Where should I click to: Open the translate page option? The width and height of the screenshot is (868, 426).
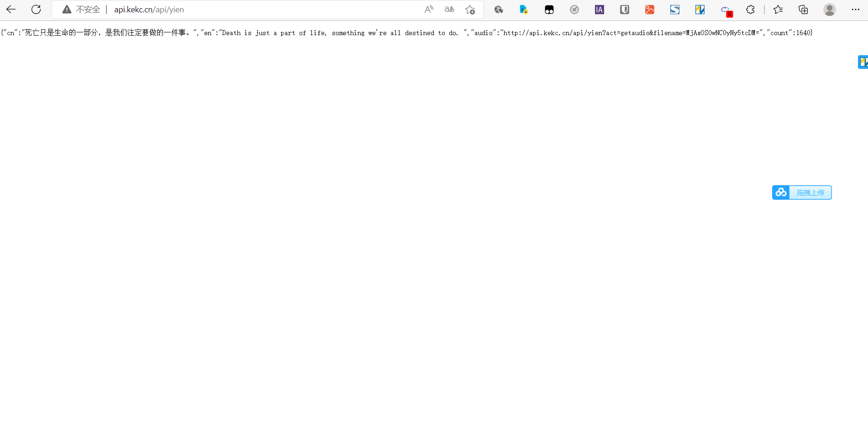[x=449, y=10]
